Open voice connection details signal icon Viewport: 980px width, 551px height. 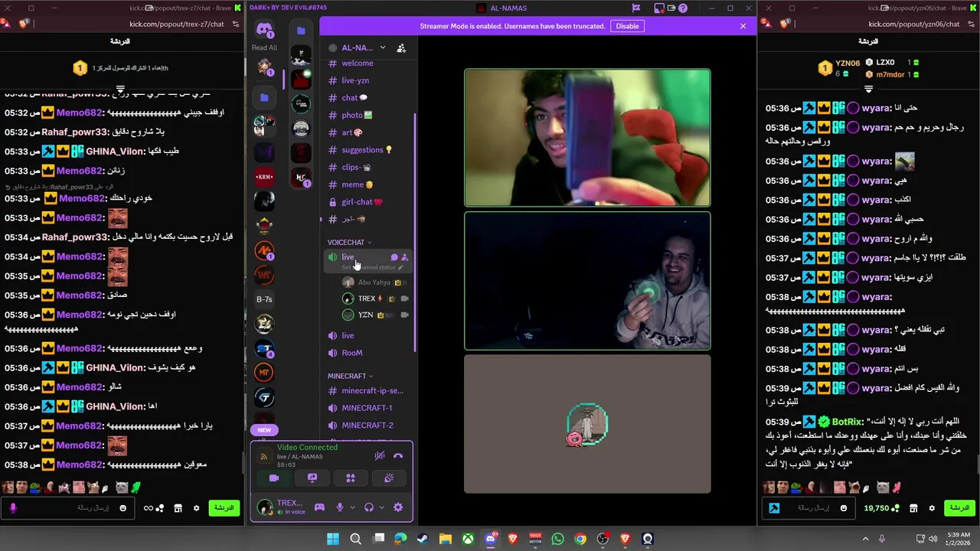point(263,456)
